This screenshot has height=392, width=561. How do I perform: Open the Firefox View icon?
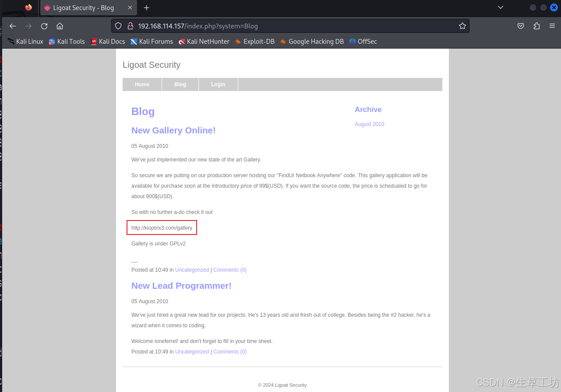(x=28, y=7)
